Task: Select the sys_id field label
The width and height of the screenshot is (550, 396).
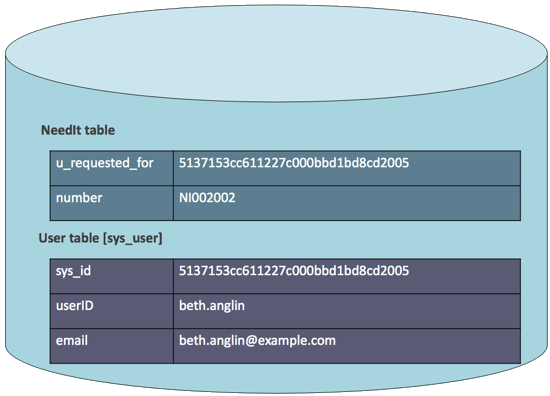Action: point(73,271)
